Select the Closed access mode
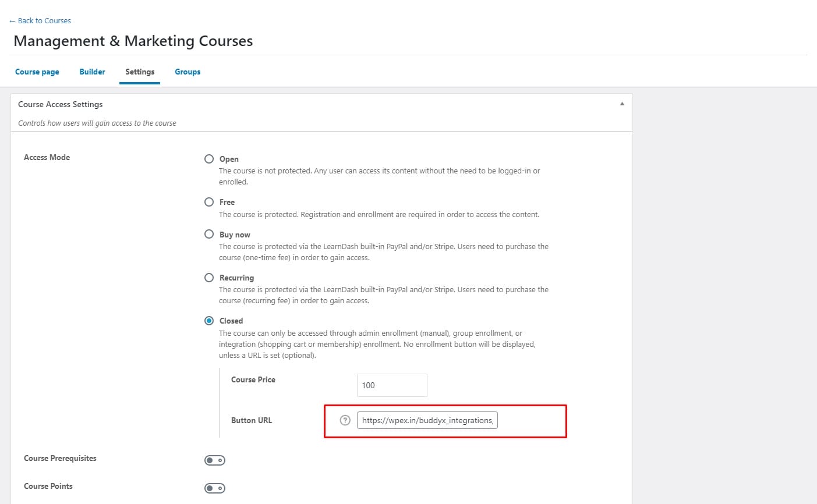Screen dimensions: 817x504 pyautogui.click(x=209, y=321)
